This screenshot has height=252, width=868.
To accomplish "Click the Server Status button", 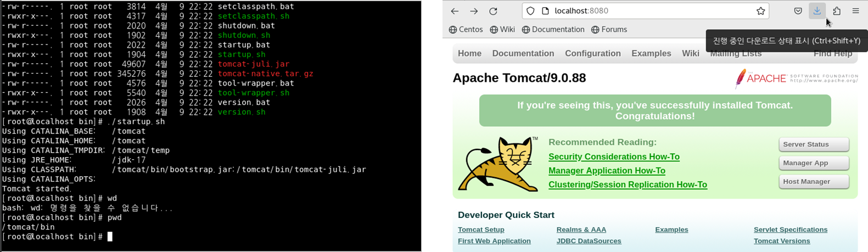I will (x=814, y=144).
